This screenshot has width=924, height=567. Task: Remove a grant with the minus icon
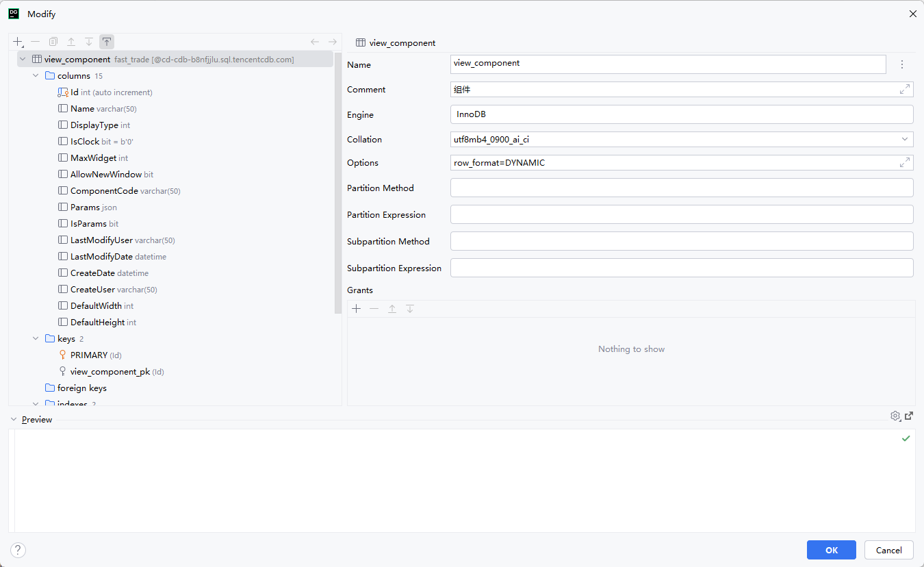click(x=374, y=309)
